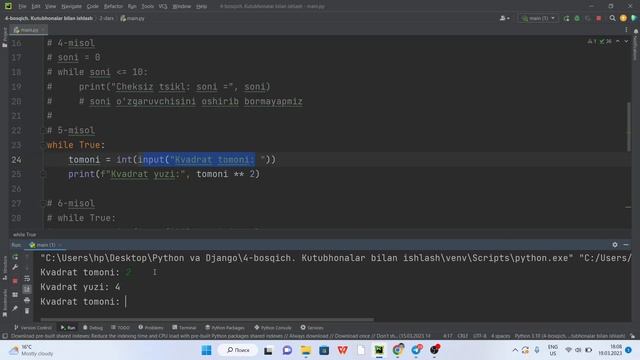Click the editor vertical scrollbar
Image resolution: width=640 pixels, height=360 pixels.
(x=628, y=127)
